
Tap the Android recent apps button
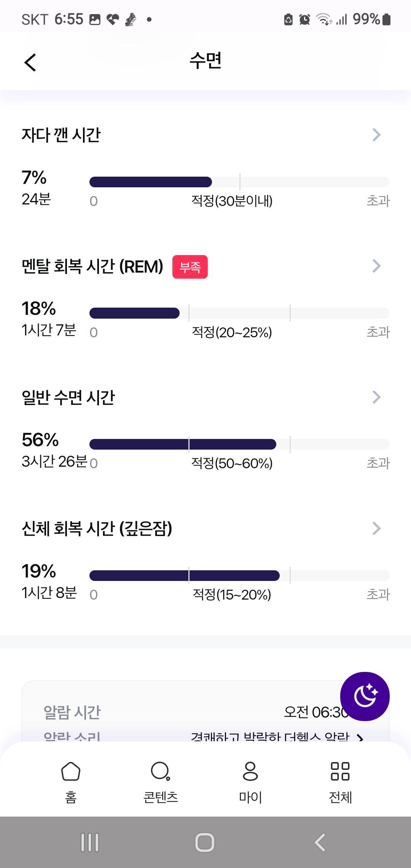tap(90, 842)
